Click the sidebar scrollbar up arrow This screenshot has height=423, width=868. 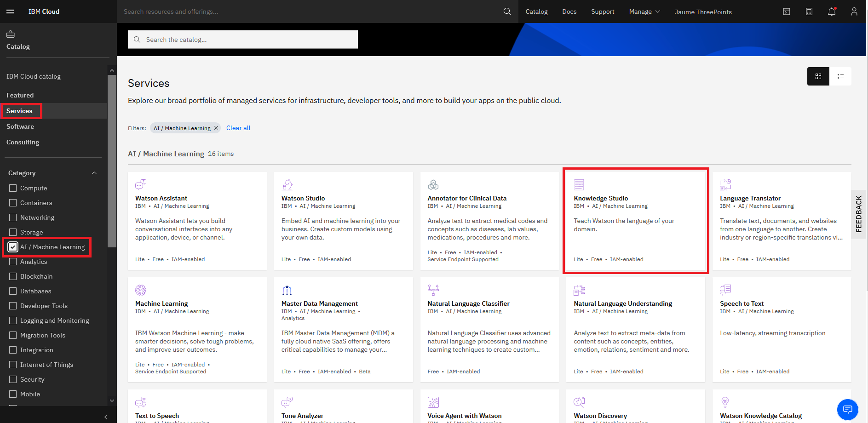click(112, 70)
